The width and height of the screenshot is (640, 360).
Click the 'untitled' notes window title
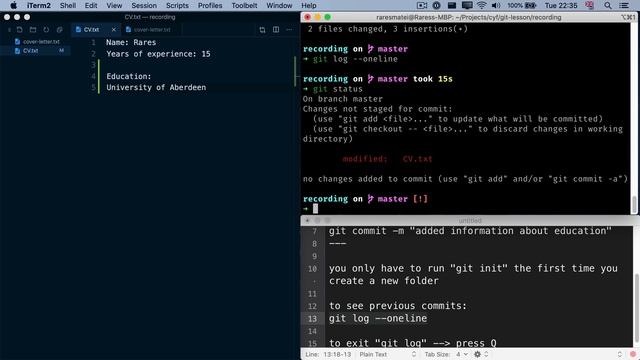click(x=470, y=220)
